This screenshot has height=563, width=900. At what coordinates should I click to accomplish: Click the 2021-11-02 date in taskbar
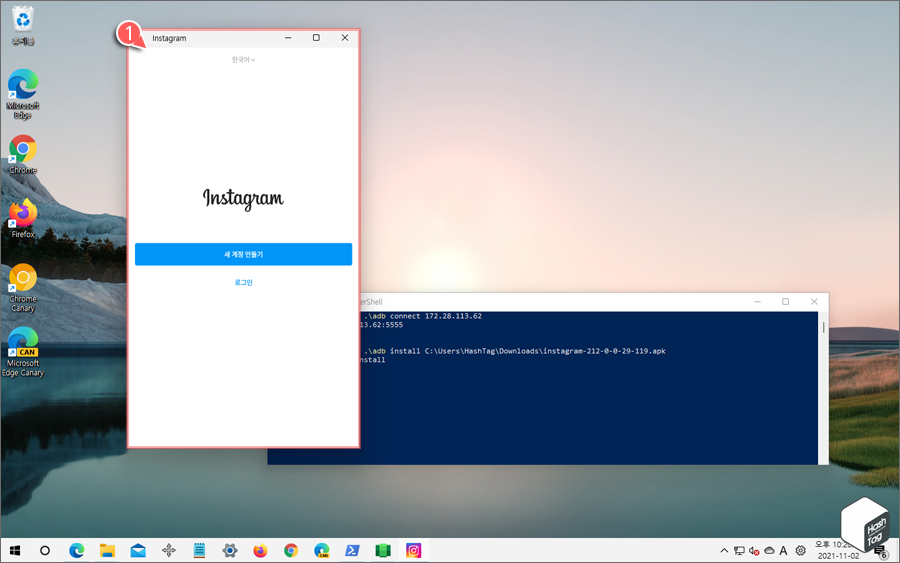pyautogui.click(x=839, y=556)
